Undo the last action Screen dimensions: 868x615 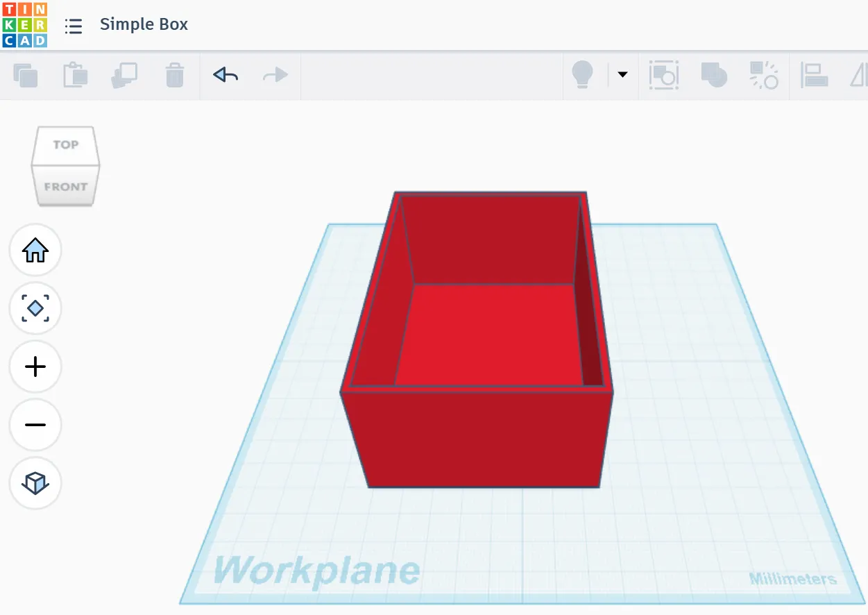[225, 75]
